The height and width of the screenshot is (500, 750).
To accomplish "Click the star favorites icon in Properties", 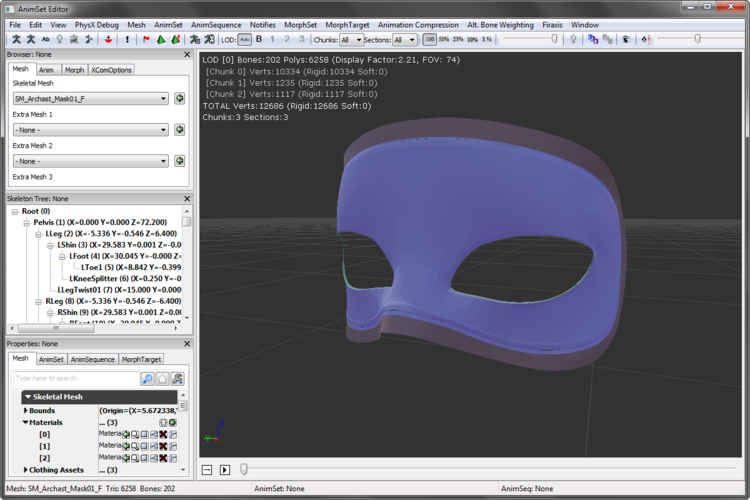I will pos(162,378).
